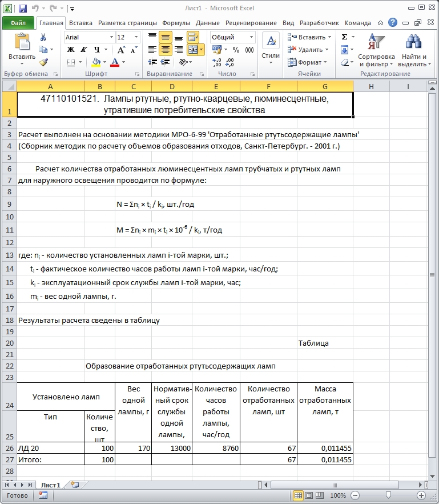Increase font size with the large A icon
Image resolution: width=439 pixels, height=504 pixels.
pyautogui.click(x=121, y=50)
